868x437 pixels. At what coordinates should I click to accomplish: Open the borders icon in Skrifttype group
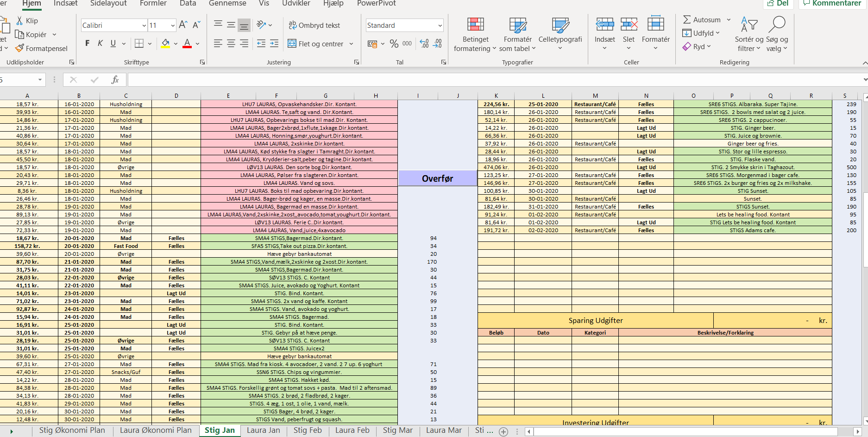tap(139, 44)
